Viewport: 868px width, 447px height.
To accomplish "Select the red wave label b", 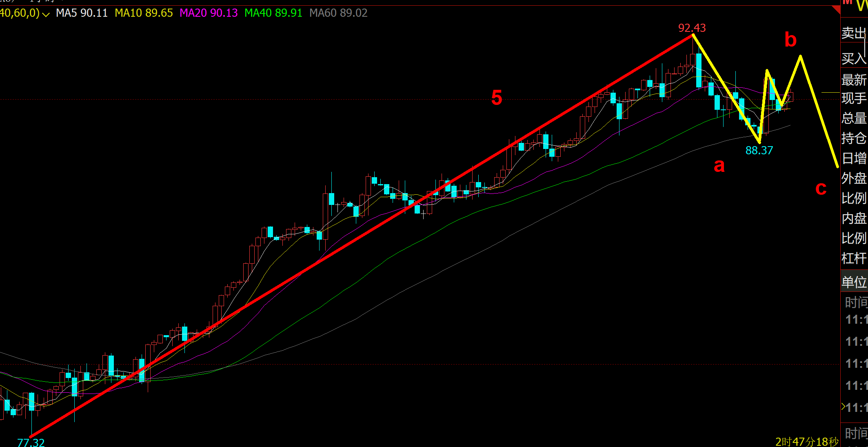I will pyautogui.click(x=790, y=40).
